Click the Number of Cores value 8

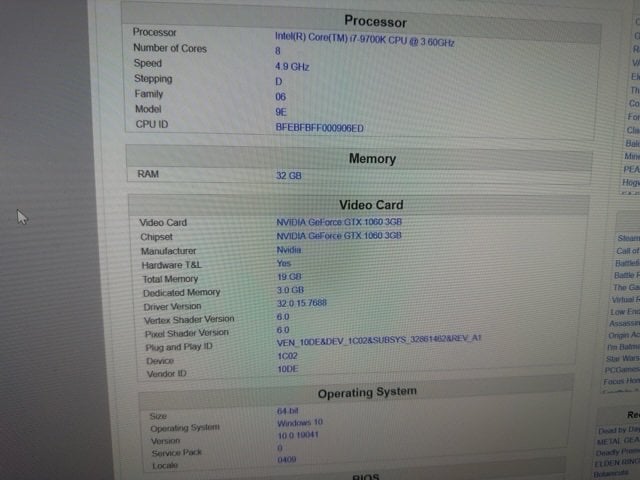tap(278, 51)
